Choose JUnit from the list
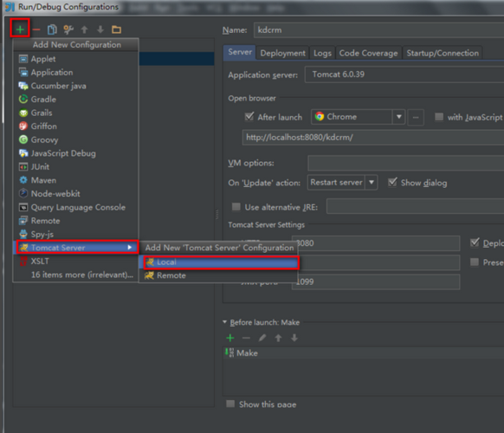 pos(76,167)
